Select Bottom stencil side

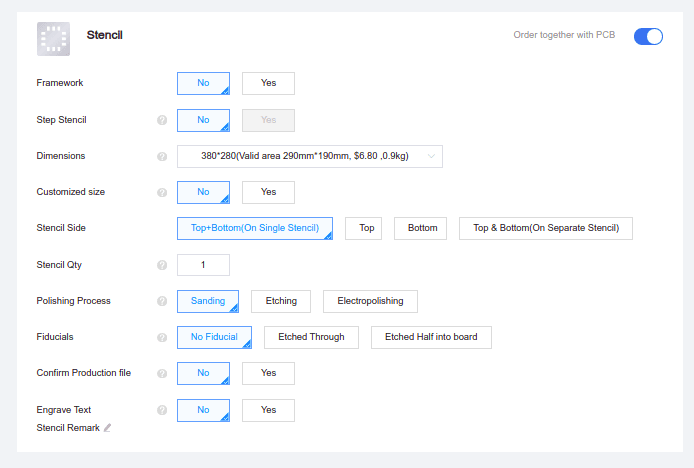click(422, 228)
